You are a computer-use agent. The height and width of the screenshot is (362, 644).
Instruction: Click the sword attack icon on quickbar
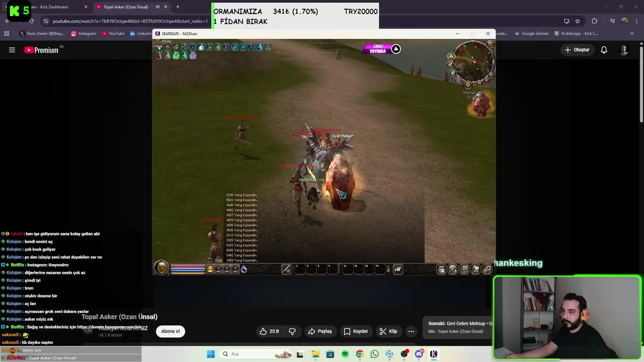pyautogui.click(x=286, y=269)
